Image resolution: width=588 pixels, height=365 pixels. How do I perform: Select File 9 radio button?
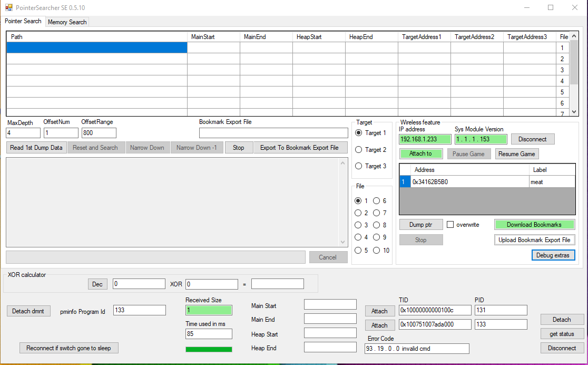point(380,237)
